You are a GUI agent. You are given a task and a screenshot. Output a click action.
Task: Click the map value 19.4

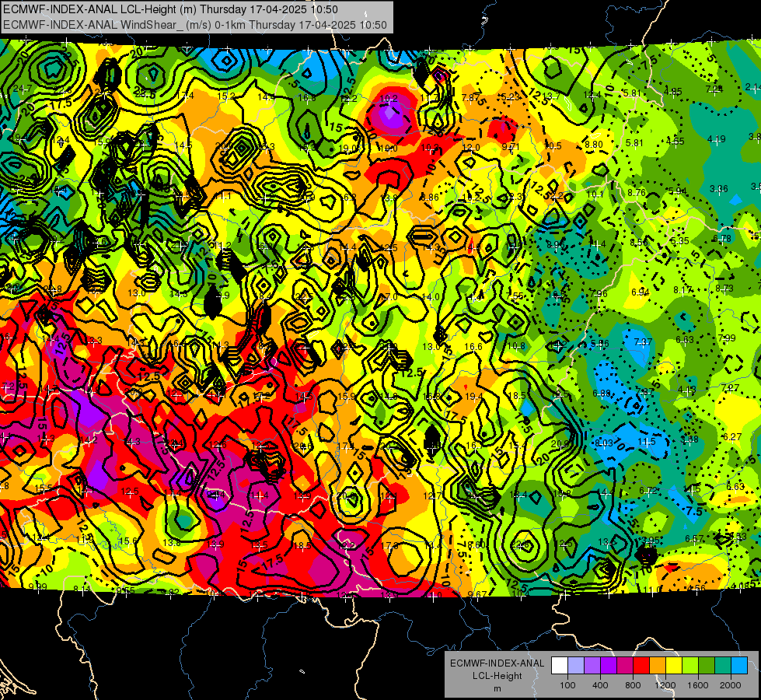click(474, 397)
